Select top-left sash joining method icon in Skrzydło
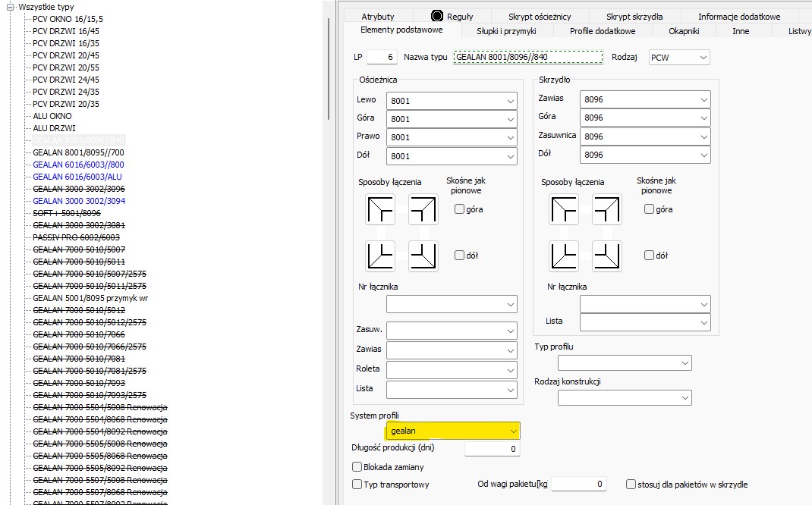812x505 pixels. pyautogui.click(x=563, y=209)
